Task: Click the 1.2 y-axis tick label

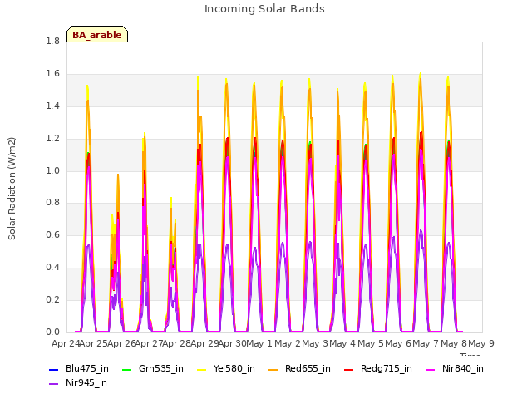Action: [x=52, y=139]
